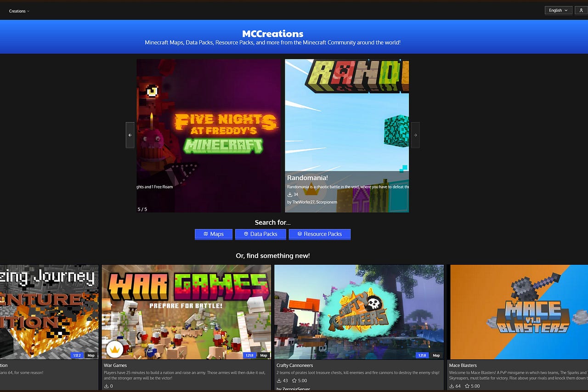Open the English language selector
588x392 pixels.
click(558, 10)
